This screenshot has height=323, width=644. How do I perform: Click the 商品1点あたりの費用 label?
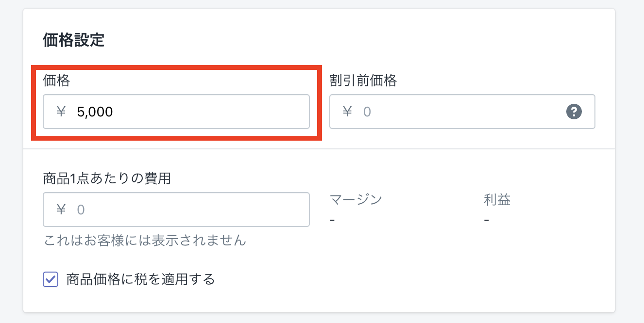point(107,178)
